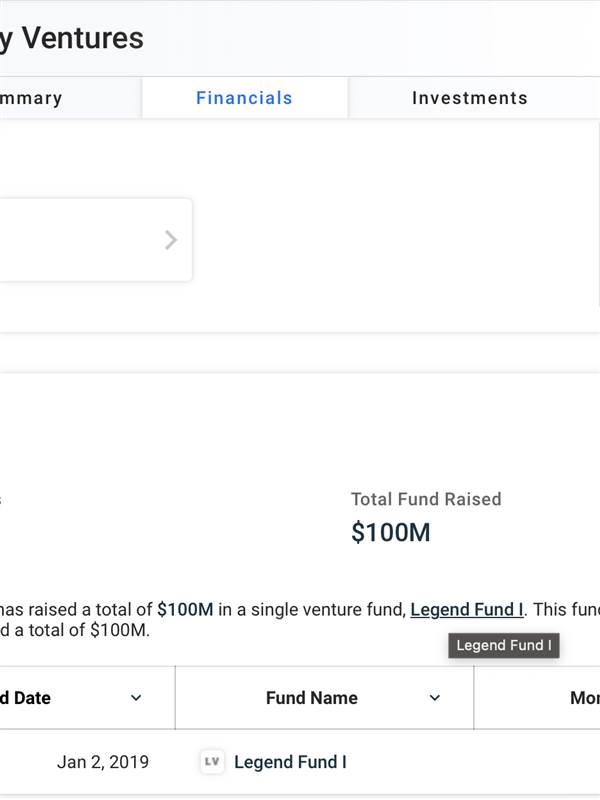Switch to the Financials tab
Viewport: 600px width, 800px height.
[x=244, y=97]
